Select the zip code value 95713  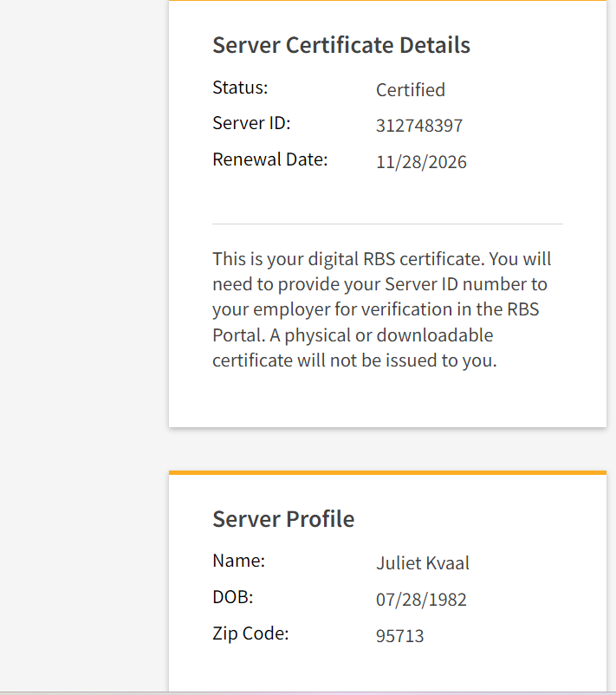pos(399,637)
